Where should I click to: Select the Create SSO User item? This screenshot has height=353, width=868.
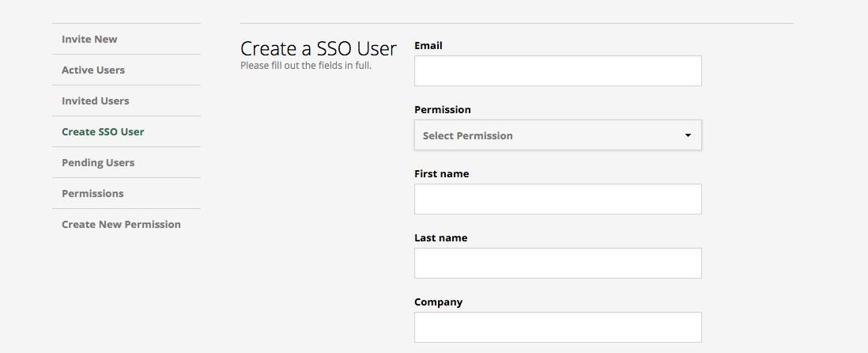pyautogui.click(x=103, y=132)
